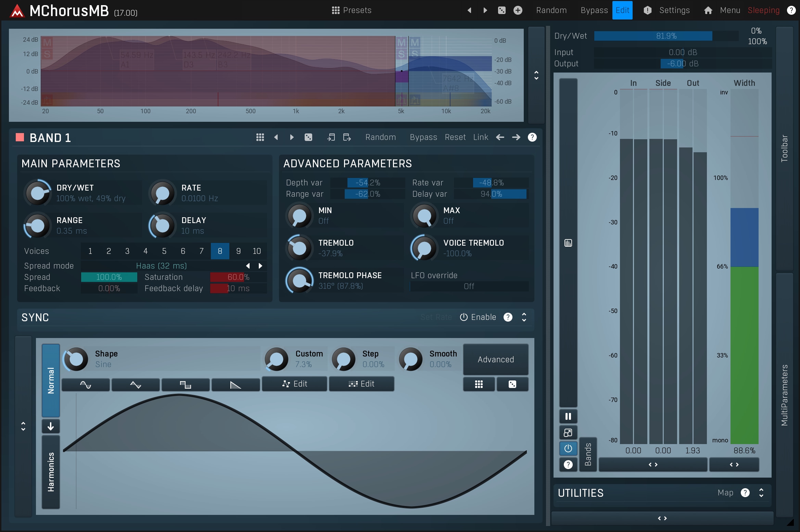The image size is (800, 532).
Task: Click the Band 1 help question mark
Action: [x=532, y=137]
